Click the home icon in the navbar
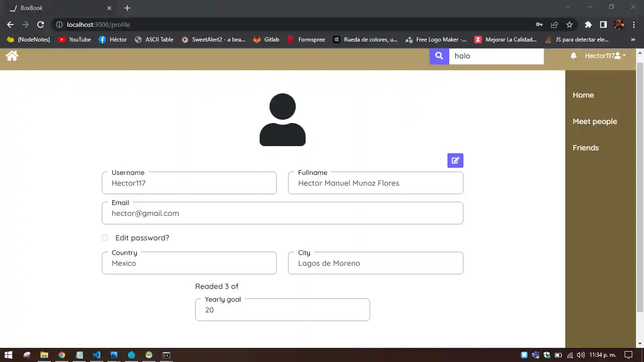This screenshot has width=644, height=362. point(12,56)
